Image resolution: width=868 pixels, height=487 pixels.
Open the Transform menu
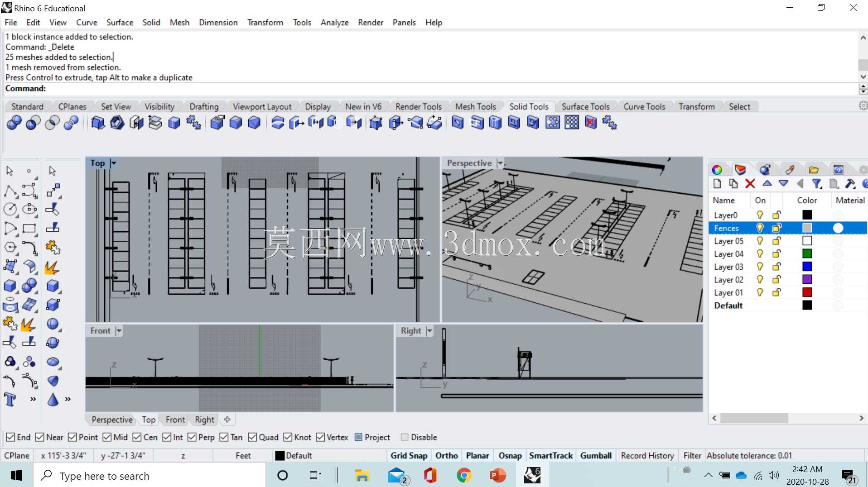pos(265,23)
